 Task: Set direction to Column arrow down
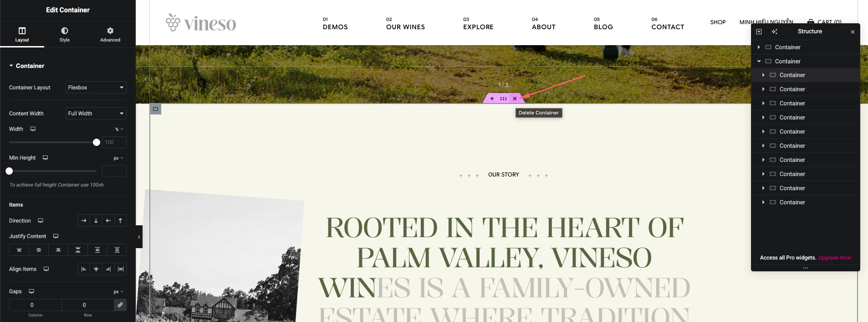tap(96, 221)
